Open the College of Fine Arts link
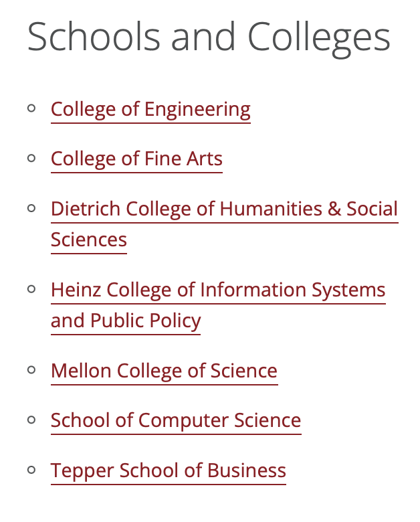This screenshot has width=420, height=522. click(136, 159)
